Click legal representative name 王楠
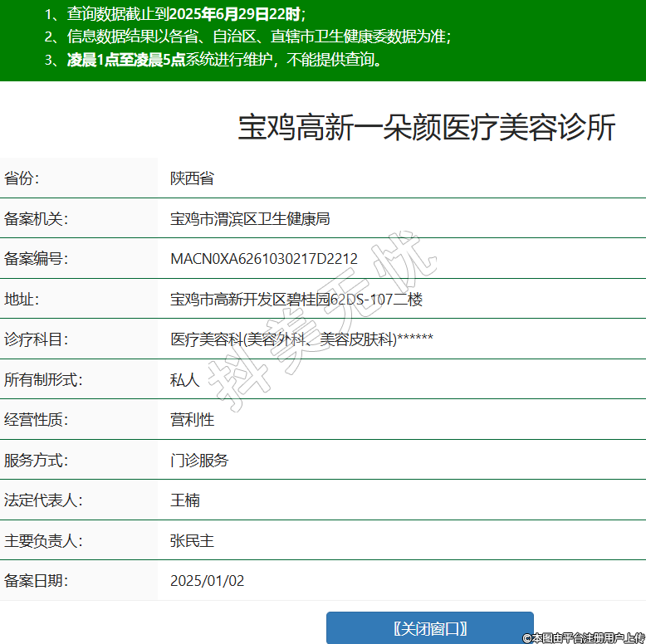This screenshot has height=644, width=646. click(185, 500)
